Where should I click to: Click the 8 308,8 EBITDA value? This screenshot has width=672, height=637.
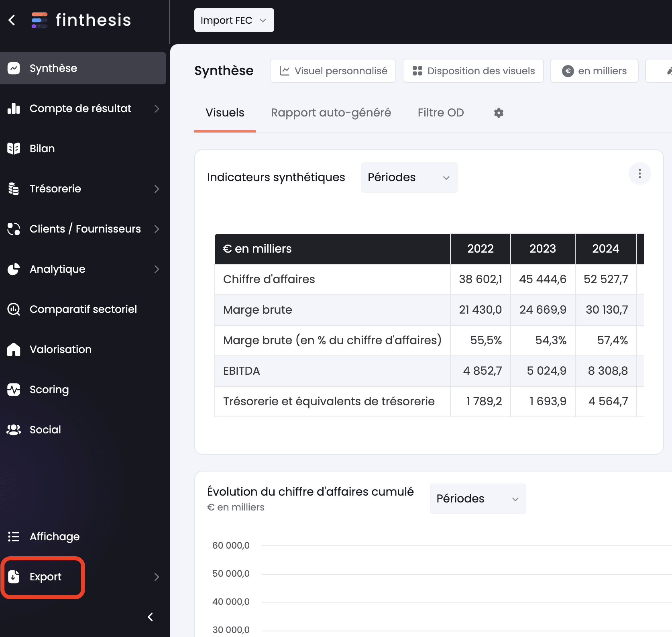click(608, 371)
